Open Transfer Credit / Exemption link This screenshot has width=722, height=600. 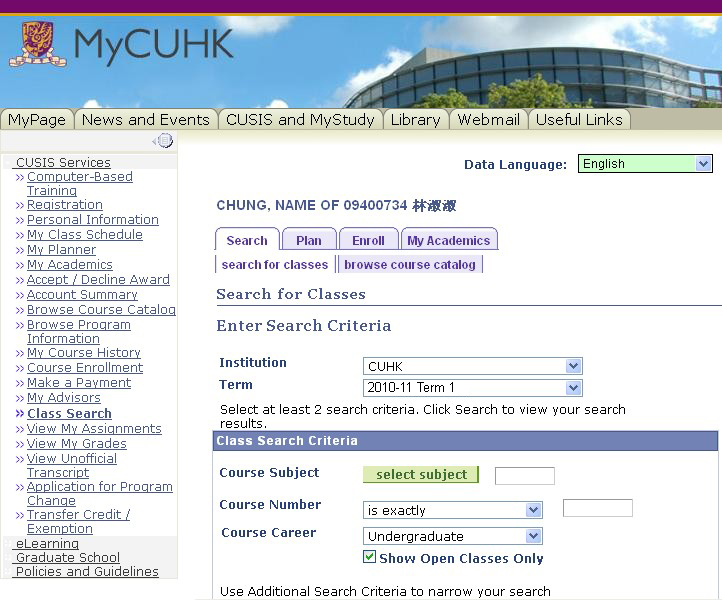click(x=78, y=521)
